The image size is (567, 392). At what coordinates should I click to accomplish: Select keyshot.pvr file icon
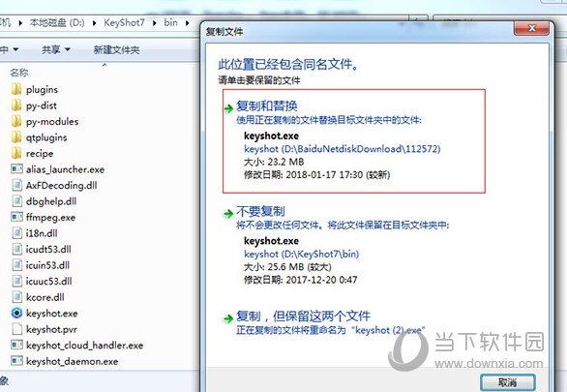(x=16, y=329)
